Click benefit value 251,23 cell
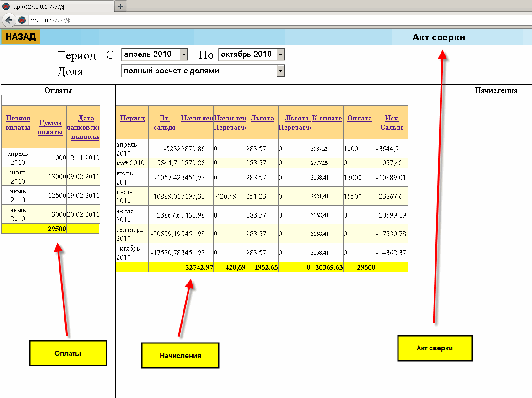The width and height of the screenshot is (532, 398). point(262,196)
